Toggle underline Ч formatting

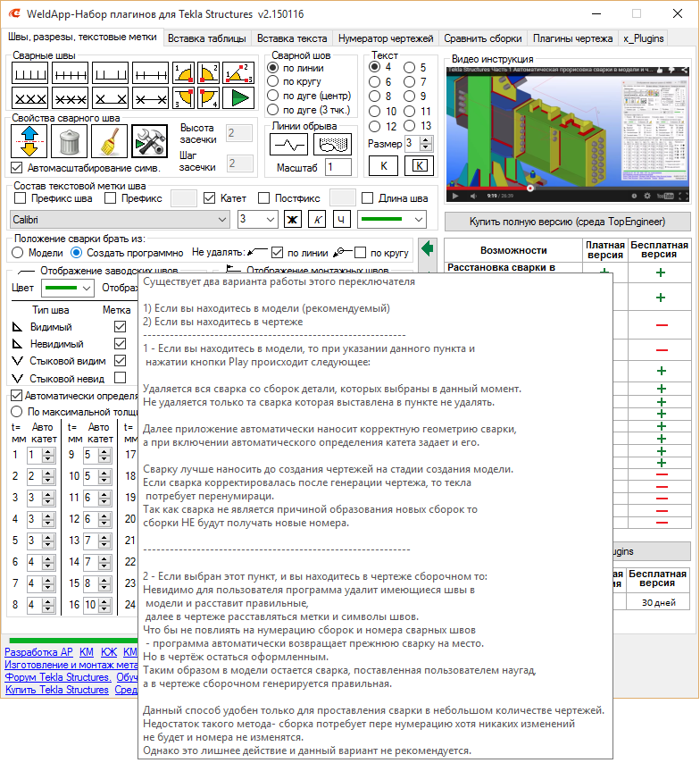[x=341, y=220]
